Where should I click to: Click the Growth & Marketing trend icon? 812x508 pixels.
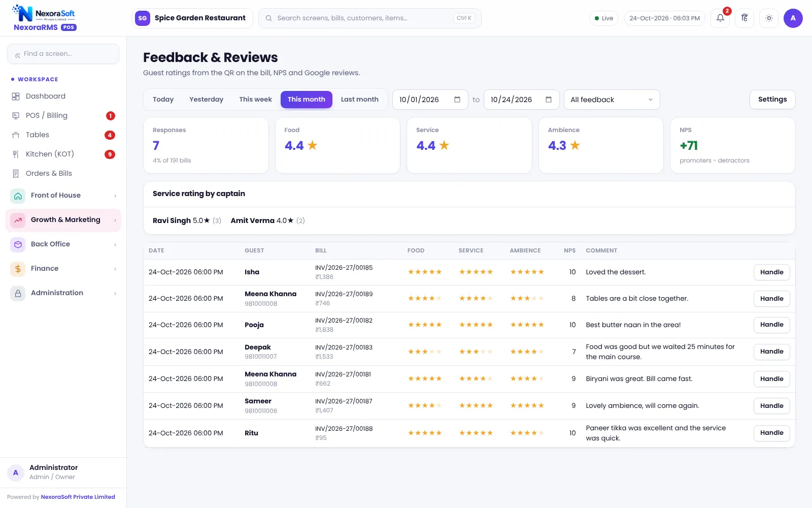click(18, 220)
